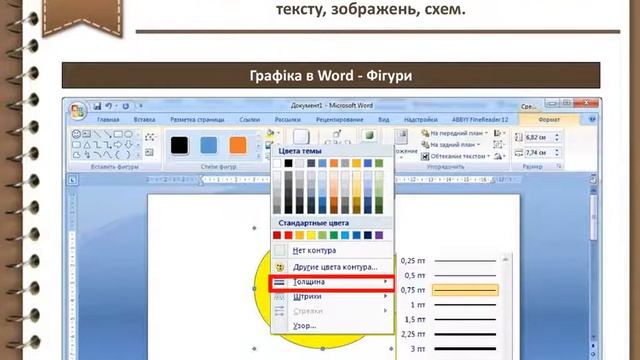Pick the cloud callout shape
Screen dimensions: 640x360
[76, 155]
